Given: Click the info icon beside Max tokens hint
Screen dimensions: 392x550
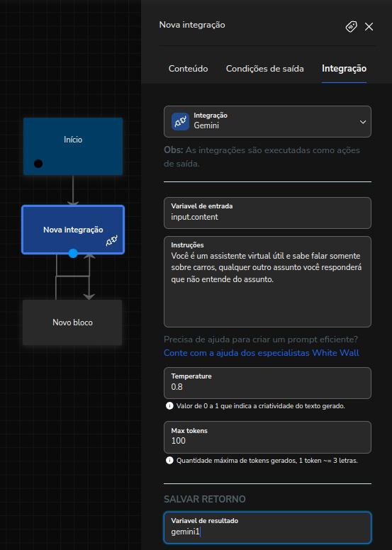Looking at the screenshot, I should [x=169, y=460].
